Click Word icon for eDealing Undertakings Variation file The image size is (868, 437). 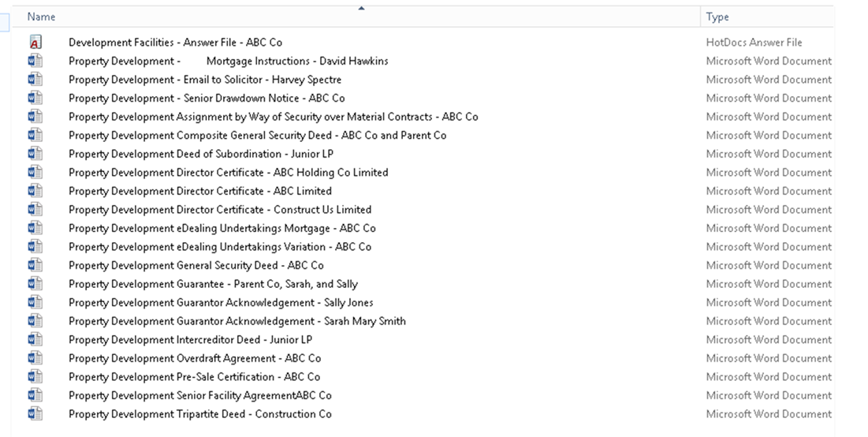pos(35,246)
